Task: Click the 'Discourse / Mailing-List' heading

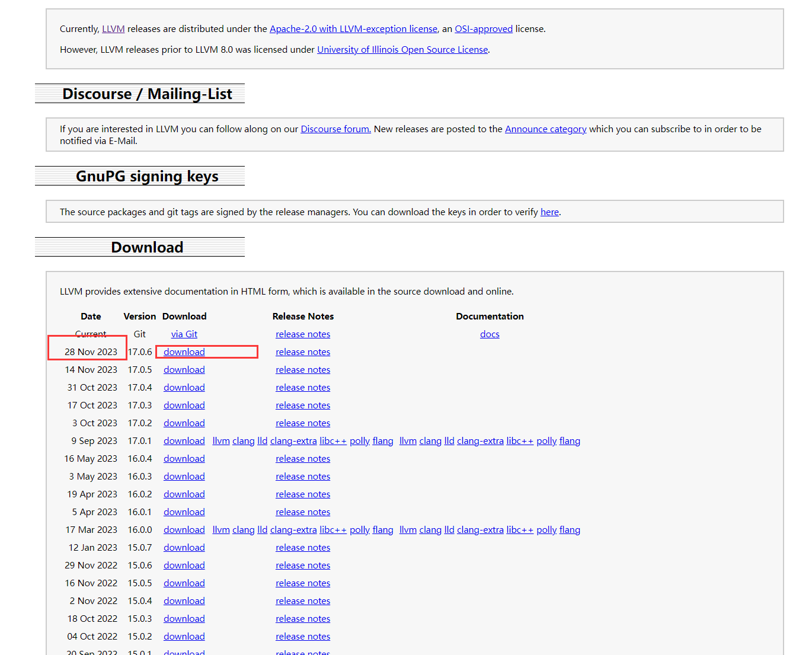Action: click(x=147, y=94)
